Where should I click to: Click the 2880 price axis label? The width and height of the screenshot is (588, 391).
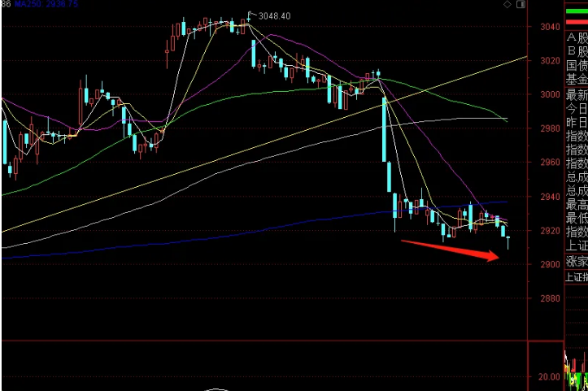[x=550, y=298]
